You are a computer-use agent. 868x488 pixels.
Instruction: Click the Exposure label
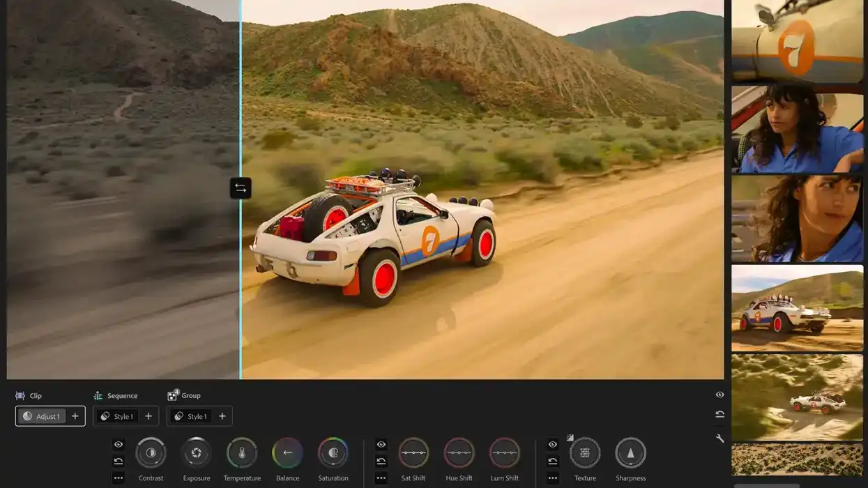197,478
